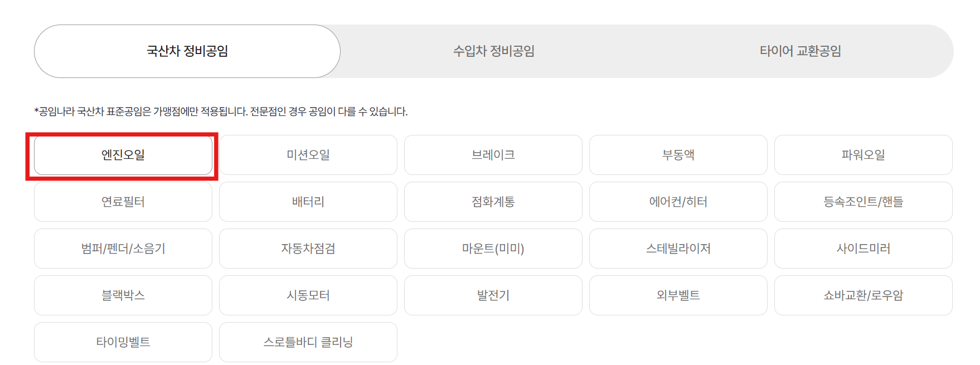Image resolution: width=980 pixels, height=365 pixels.
Task: Select the 범퍼/펜더/소음기 category
Action: tap(123, 249)
